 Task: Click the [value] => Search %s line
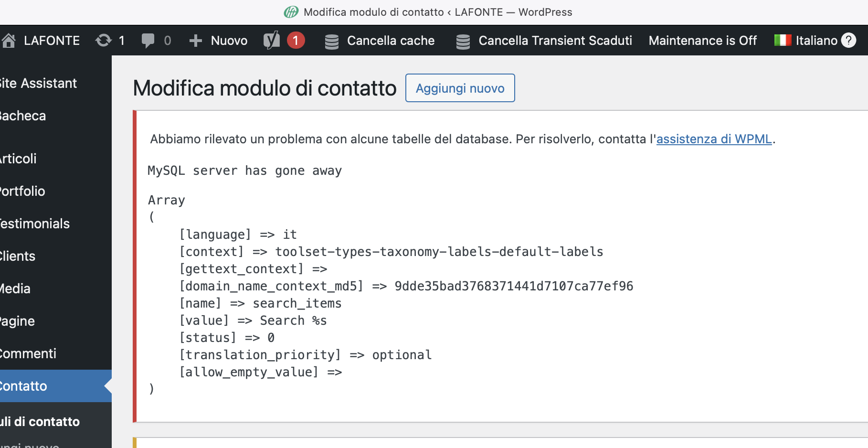tap(253, 320)
